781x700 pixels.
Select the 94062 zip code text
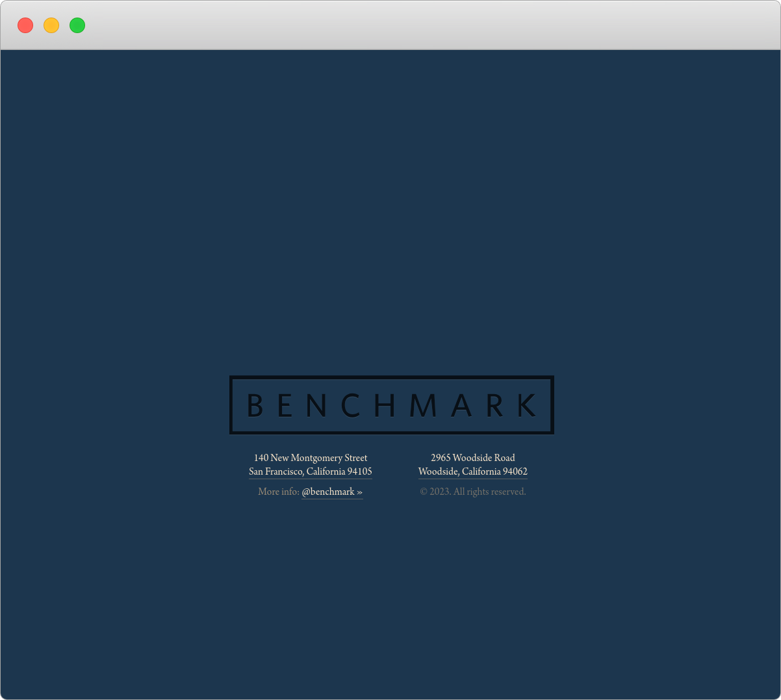(x=515, y=471)
